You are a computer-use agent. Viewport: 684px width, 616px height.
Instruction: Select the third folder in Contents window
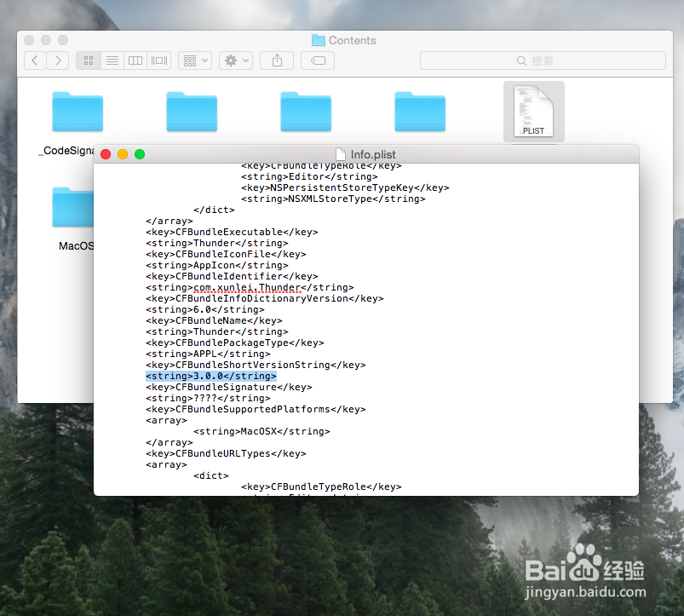(x=306, y=112)
